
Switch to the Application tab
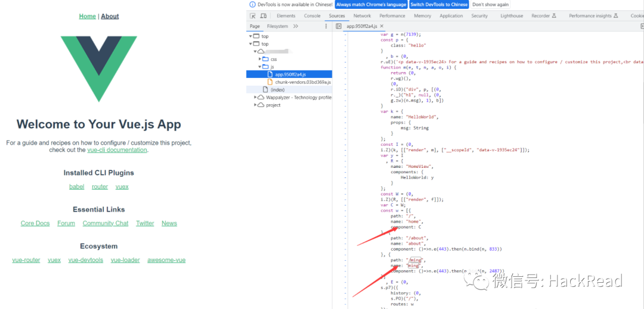coord(451,16)
